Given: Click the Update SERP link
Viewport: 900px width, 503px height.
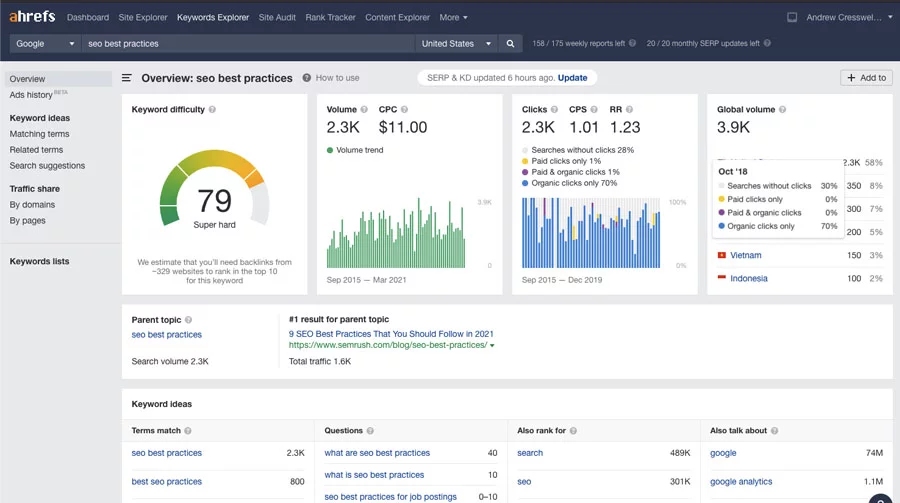Looking at the screenshot, I should coord(572,78).
